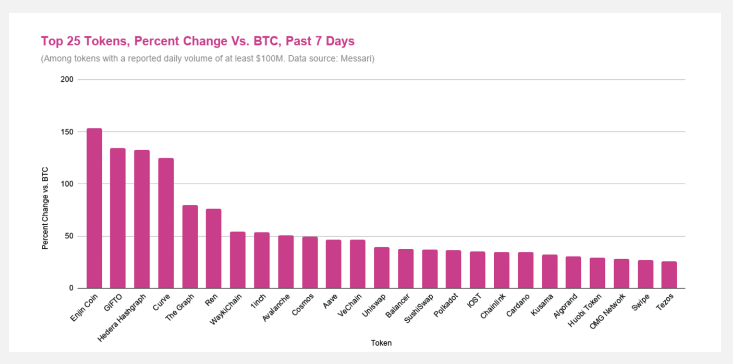
Task: Click the Avalanche bar
Action: 286,262
